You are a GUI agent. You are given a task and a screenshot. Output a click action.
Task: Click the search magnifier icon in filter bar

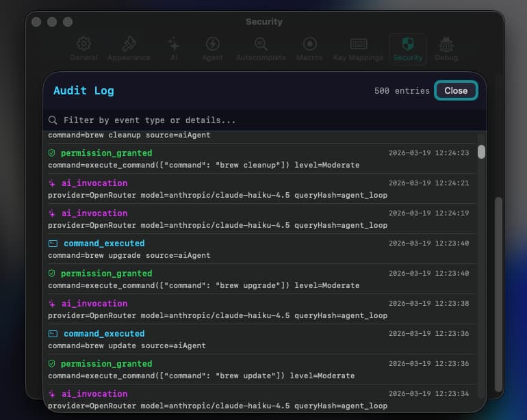pyautogui.click(x=53, y=120)
